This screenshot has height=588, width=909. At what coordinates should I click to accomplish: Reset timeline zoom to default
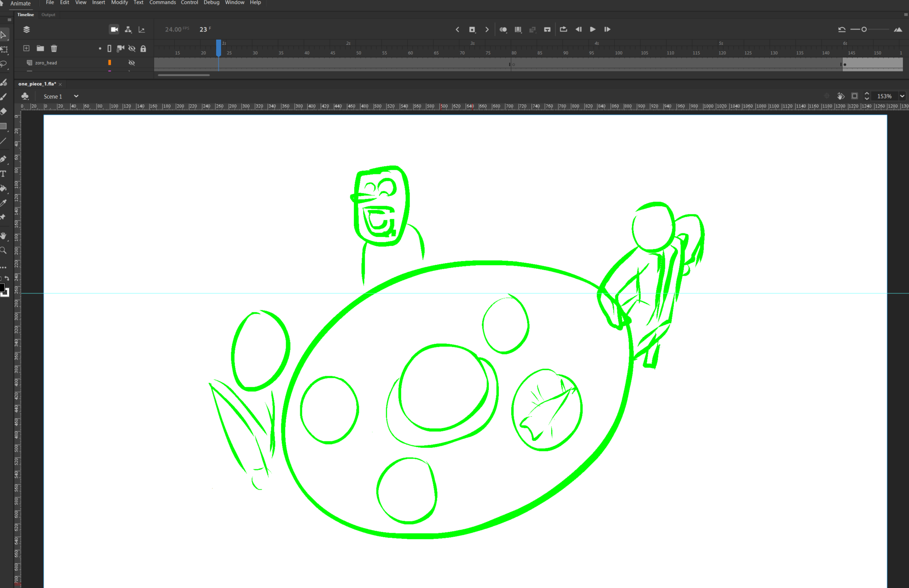click(x=841, y=29)
